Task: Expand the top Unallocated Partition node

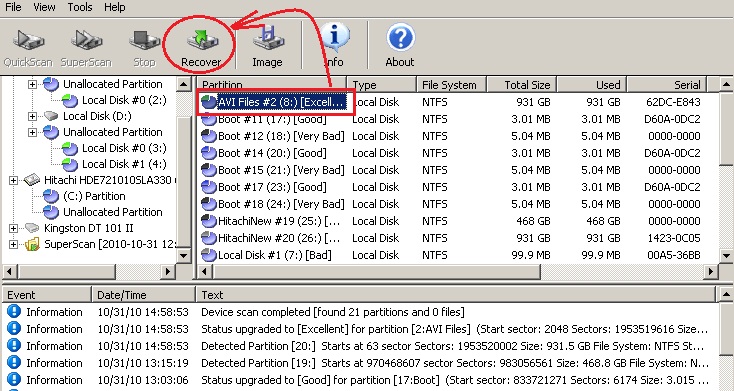Action: [32, 85]
